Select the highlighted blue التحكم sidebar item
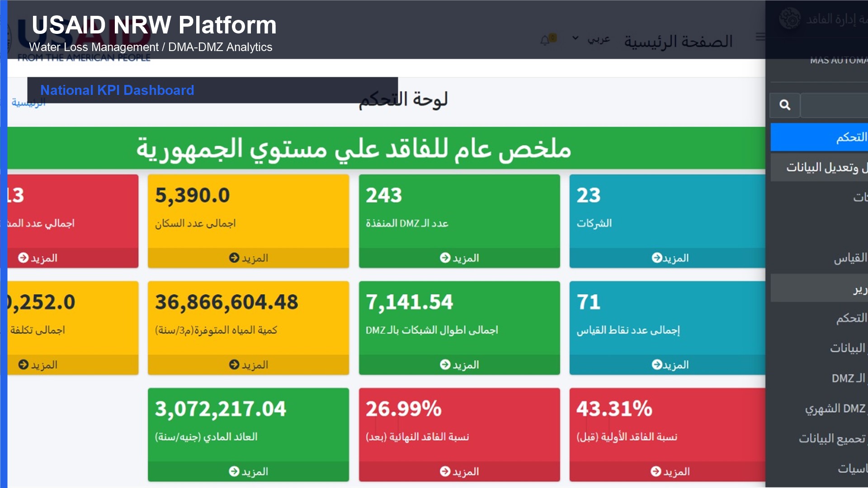Image resolution: width=868 pixels, height=488 pixels. click(x=819, y=137)
